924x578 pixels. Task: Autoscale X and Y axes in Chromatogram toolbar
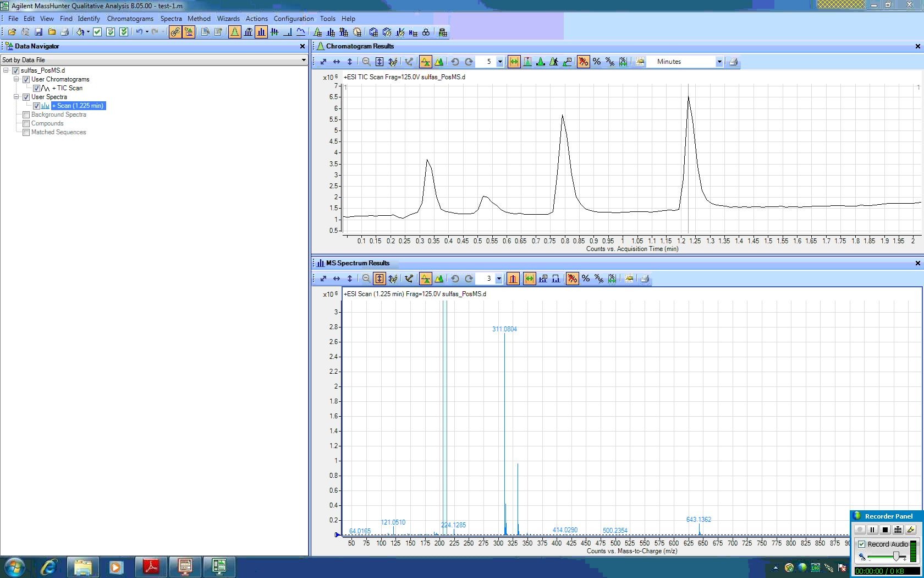(x=323, y=62)
